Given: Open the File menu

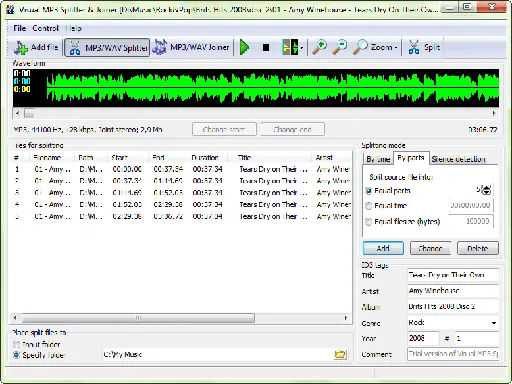Looking at the screenshot, I should point(19,28).
